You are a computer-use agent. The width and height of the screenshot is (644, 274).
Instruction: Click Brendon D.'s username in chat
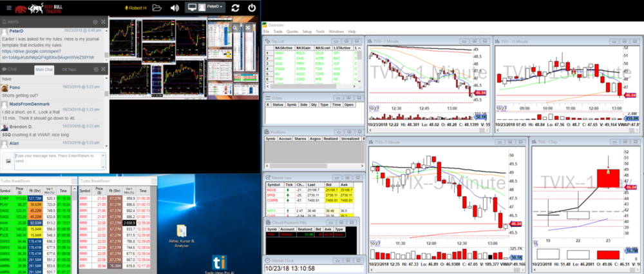(21, 127)
